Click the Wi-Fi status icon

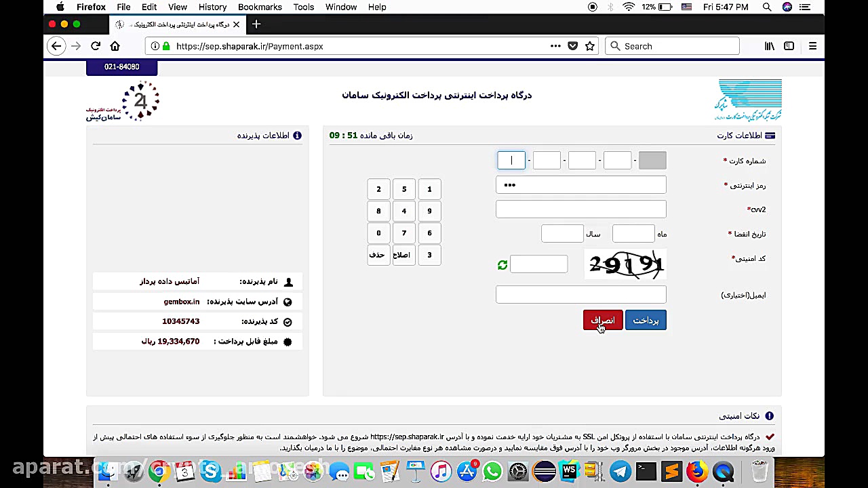click(629, 7)
